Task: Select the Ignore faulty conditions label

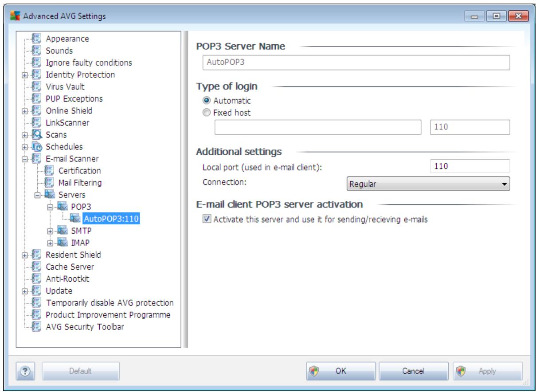Action: pos(89,63)
